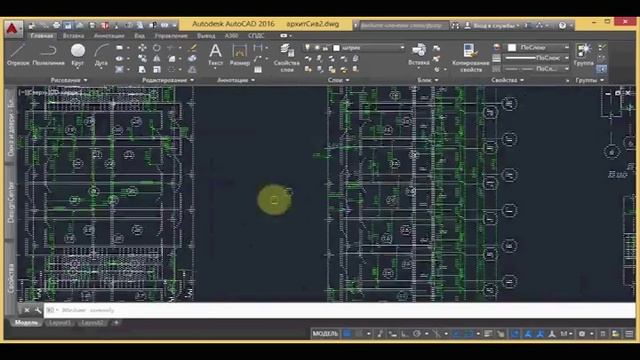Expand the Блок panel

[x=427, y=80]
